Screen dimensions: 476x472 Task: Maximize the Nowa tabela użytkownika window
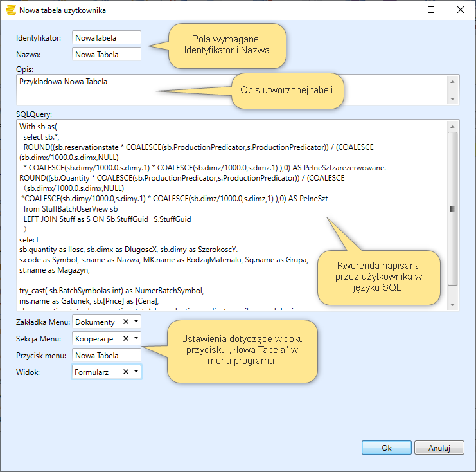(x=431, y=10)
